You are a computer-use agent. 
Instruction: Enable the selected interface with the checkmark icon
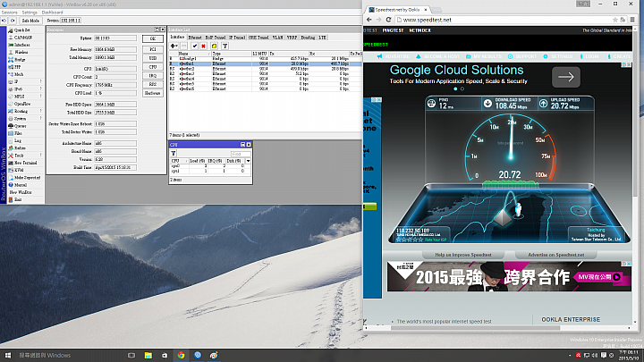point(195,46)
